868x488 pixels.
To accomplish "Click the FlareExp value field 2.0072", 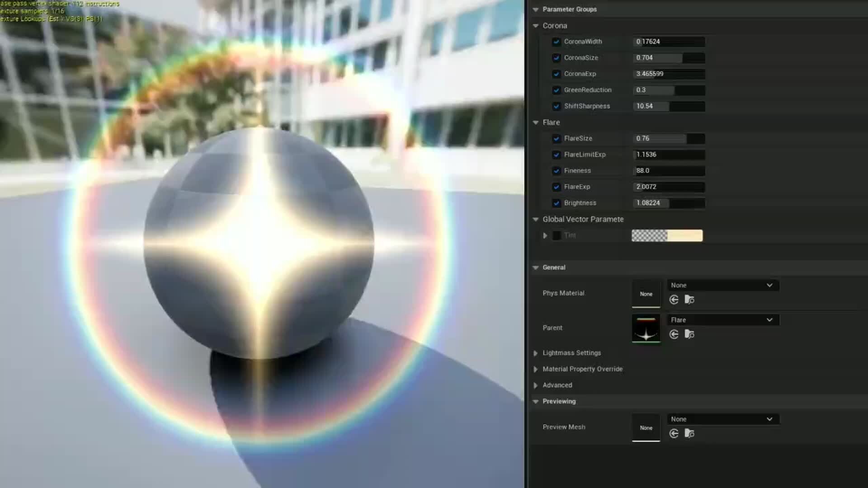I will (x=669, y=187).
